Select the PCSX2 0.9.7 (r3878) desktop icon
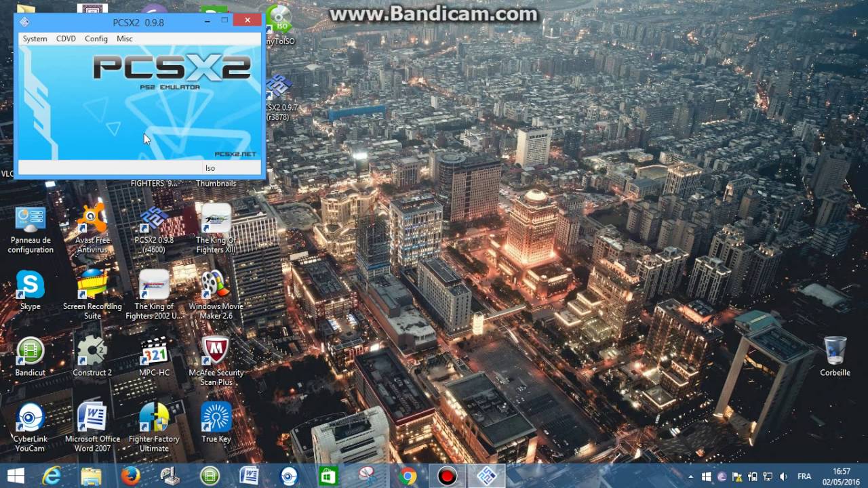This screenshot has width=868, height=488. coord(279,99)
